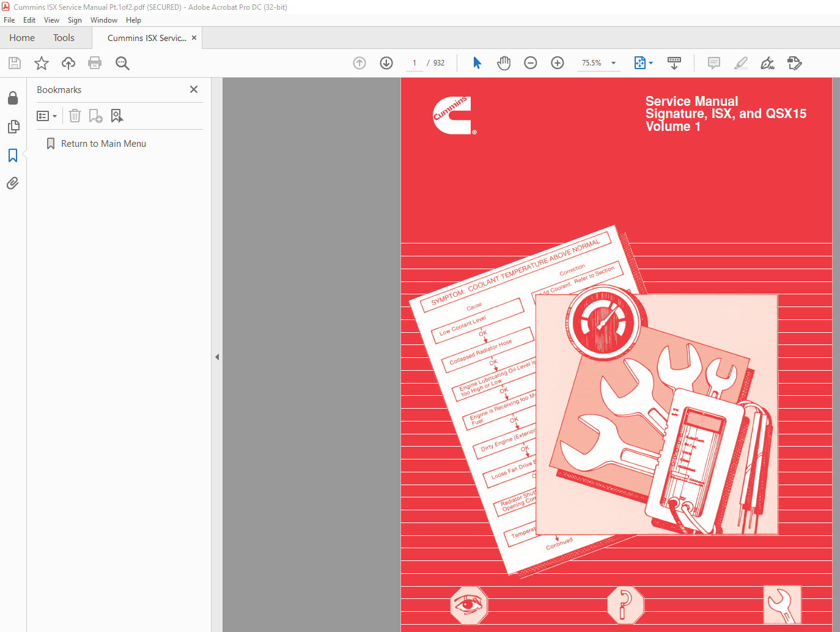
Task: Select the Cummins ISX Servic... document tab
Action: point(147,38)
